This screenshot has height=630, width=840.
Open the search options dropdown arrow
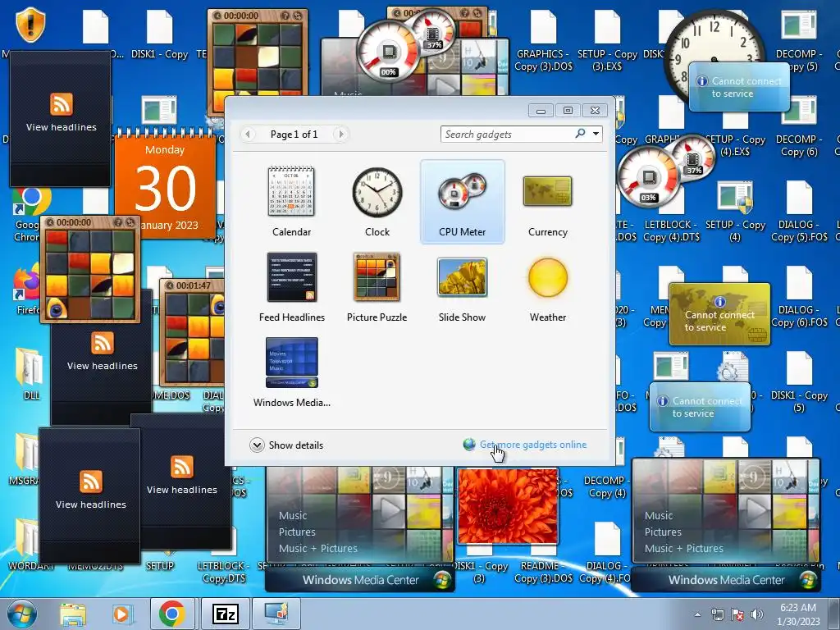596,134
